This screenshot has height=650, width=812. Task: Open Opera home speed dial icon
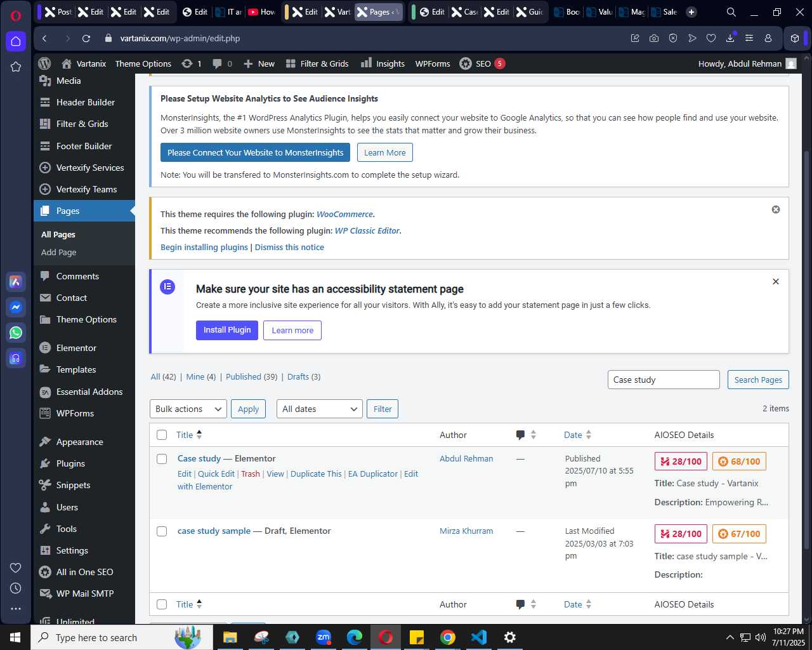pyautogui.click(x=16, y=41)
